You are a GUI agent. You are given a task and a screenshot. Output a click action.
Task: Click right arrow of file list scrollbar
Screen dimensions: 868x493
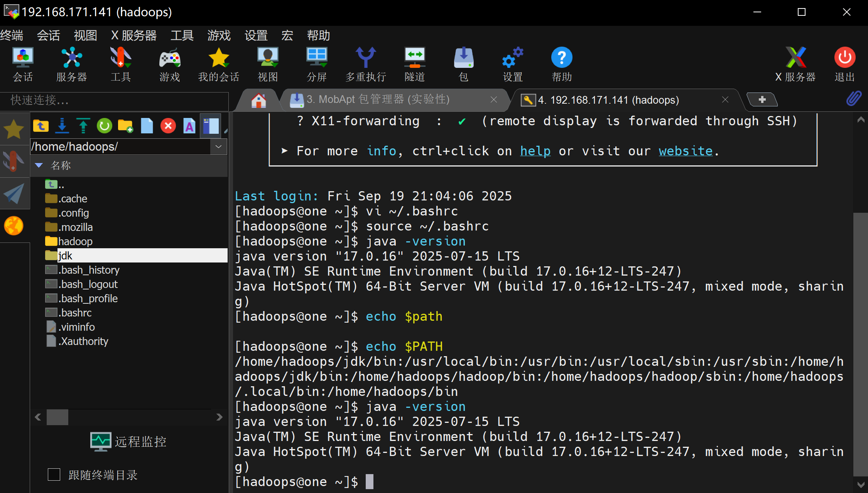[x=219, y=417]
